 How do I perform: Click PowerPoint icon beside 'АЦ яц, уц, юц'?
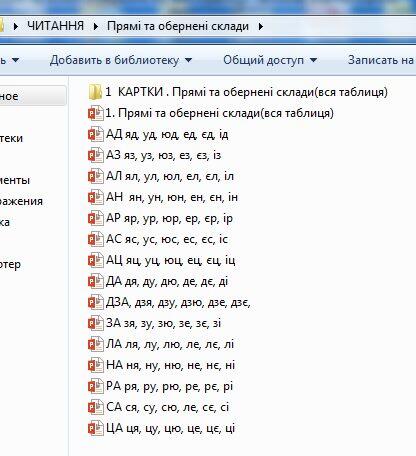point(96,260)
